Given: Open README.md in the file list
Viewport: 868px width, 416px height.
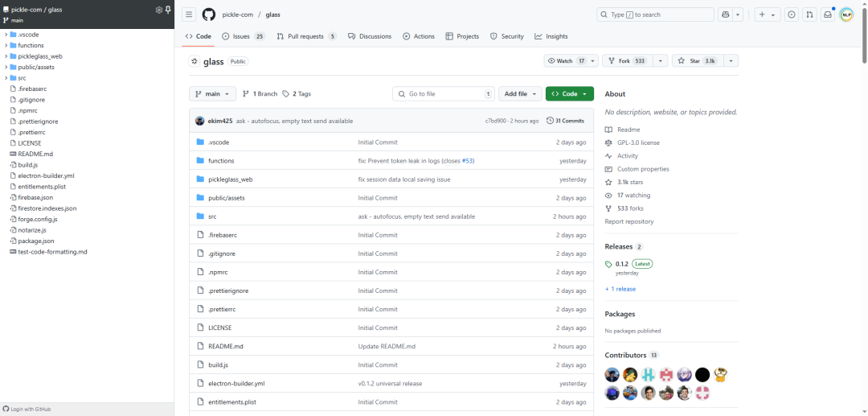Looking at the screenshot, I should click(226, 346).
